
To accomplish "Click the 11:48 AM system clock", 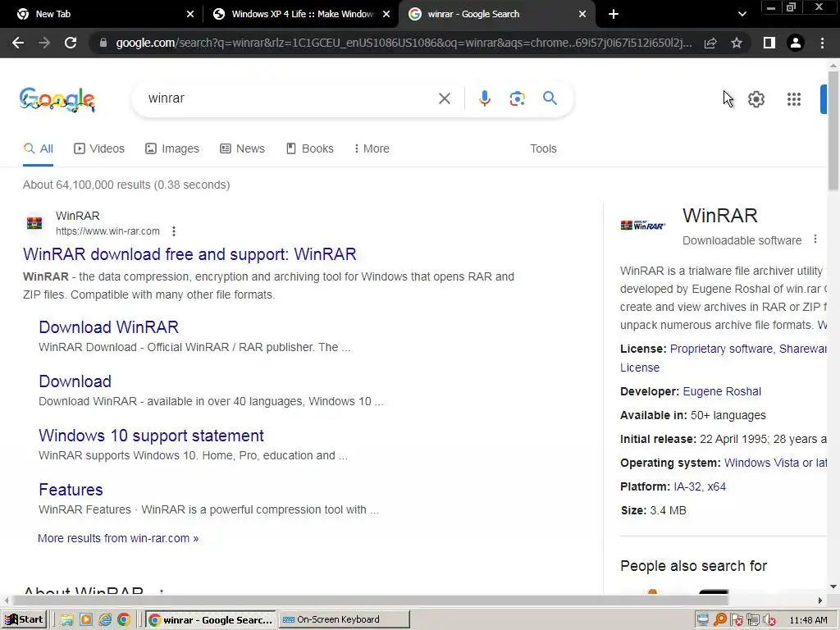I will coord(808,620).
